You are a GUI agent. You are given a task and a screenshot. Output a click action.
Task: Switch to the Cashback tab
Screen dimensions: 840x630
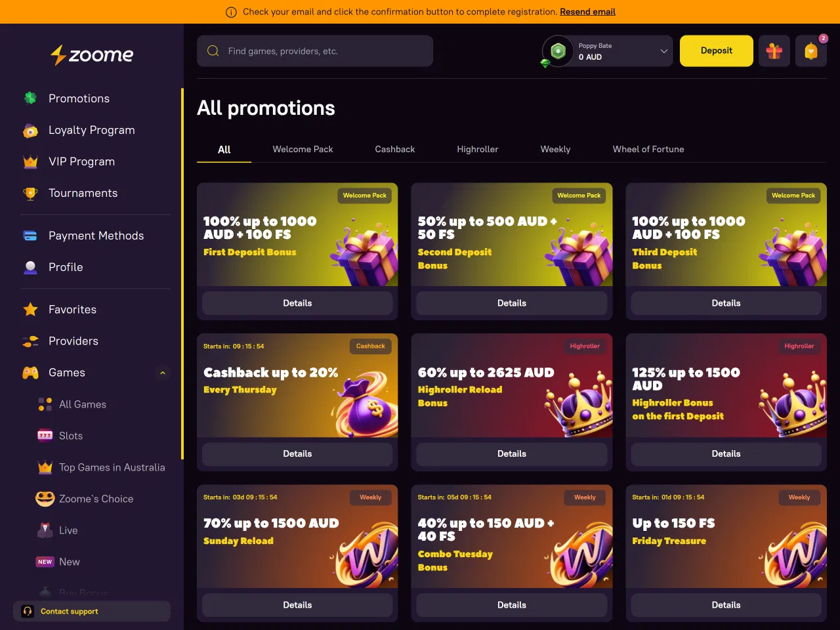[x=395, y=149]
